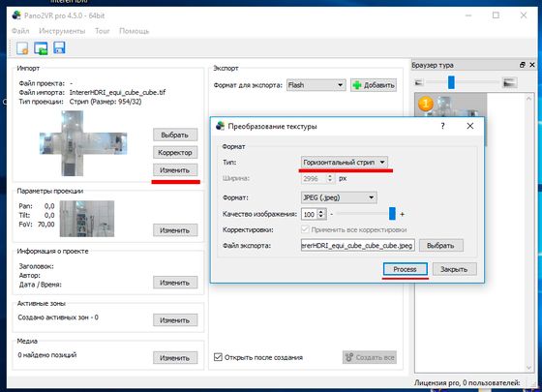Click the minus sign beside quality slider
Viewport: 542px width, 392px height.
(331, 214)
